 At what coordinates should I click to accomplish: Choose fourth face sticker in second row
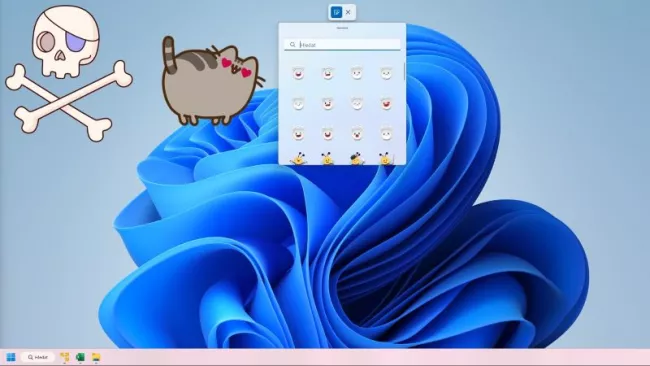(x=386, y=103)
